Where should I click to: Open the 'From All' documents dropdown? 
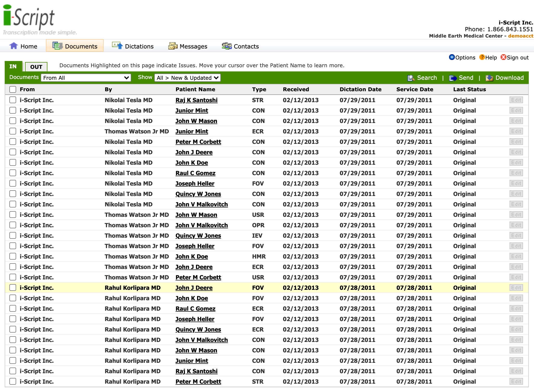(86, 77)
